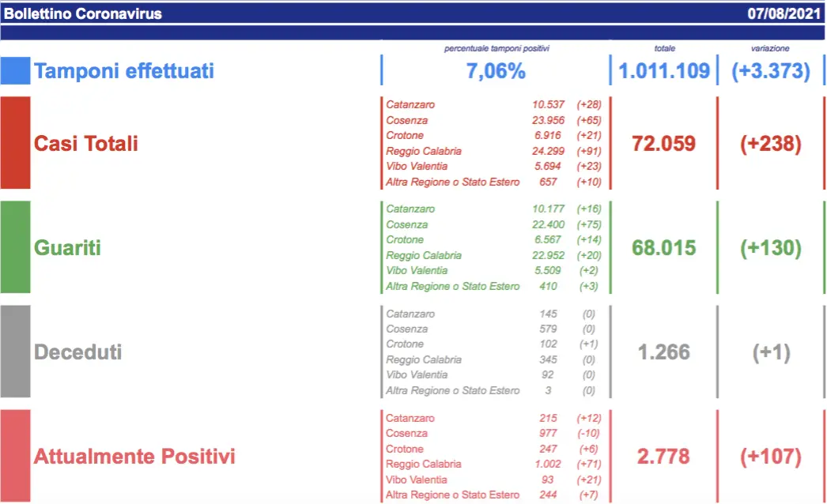Select the Tamponi effettuati heading
This screenshot has width=827, height=504.
pos(124,72)
